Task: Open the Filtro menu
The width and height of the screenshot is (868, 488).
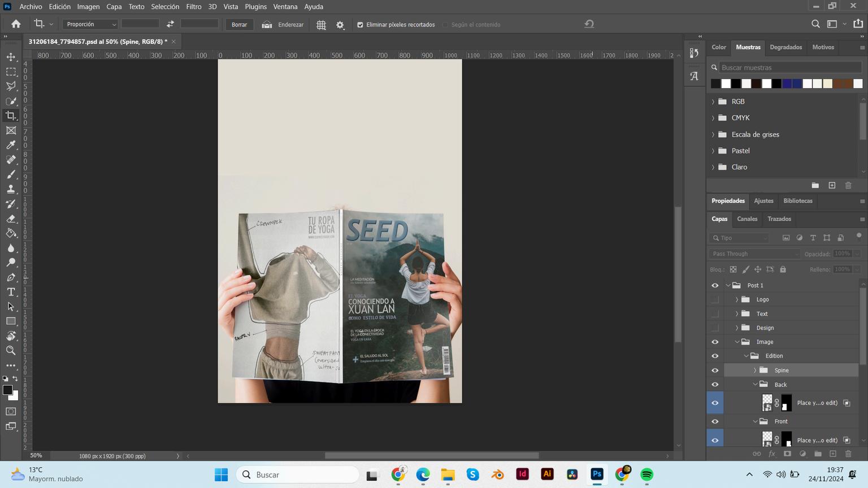Action: coord(193,7)
